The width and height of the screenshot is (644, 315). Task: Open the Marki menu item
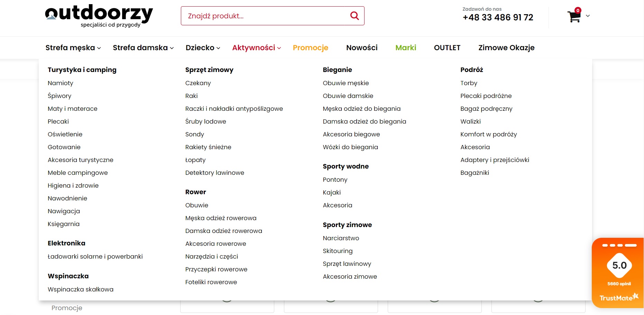pos(406,48)
